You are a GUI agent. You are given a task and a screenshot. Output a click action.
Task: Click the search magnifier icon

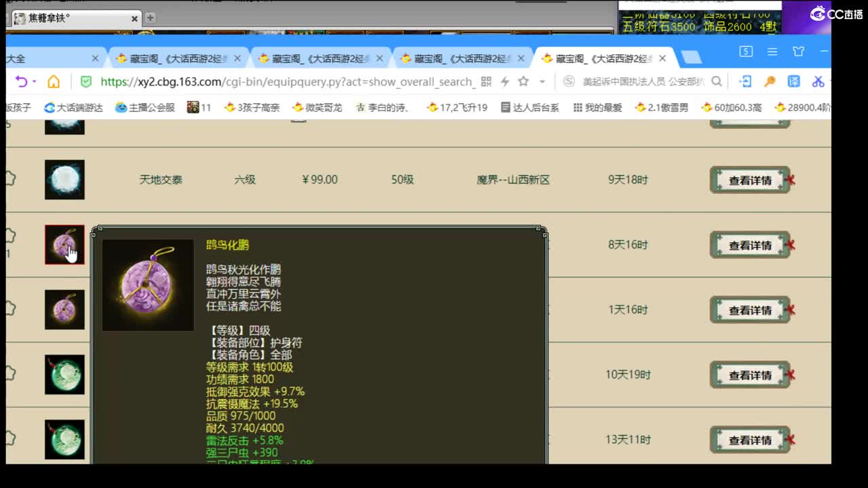(716, 81)
